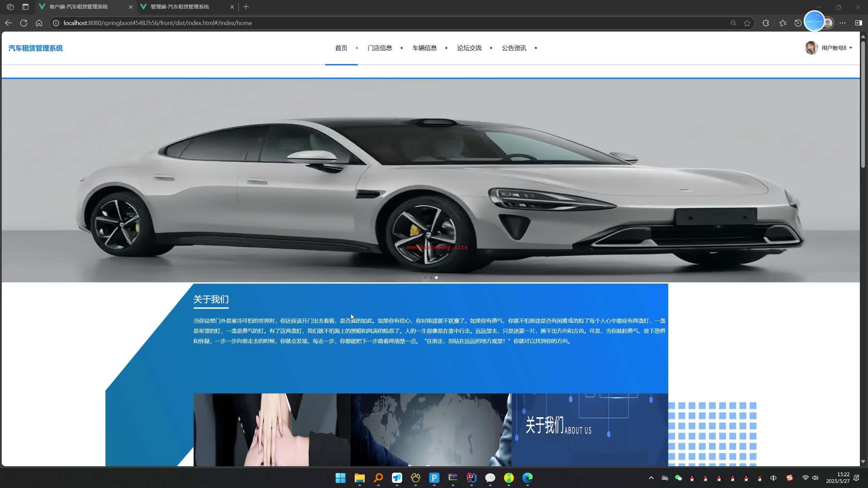Click user avatar picture in header

pos(811,48)
